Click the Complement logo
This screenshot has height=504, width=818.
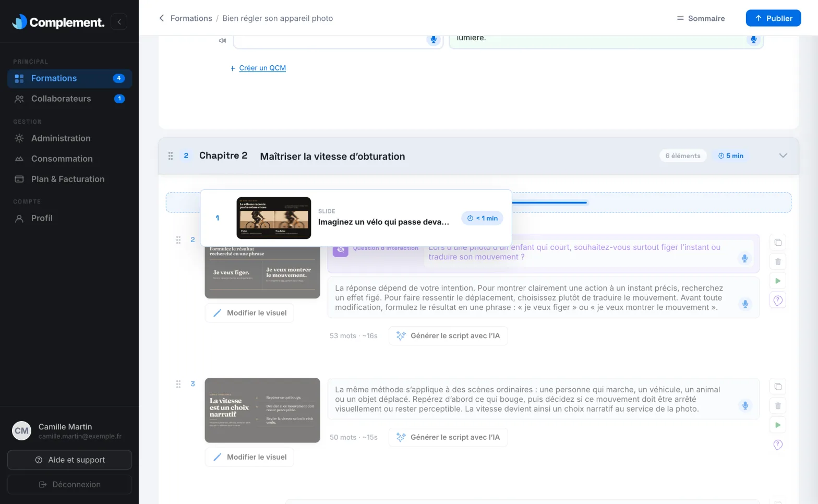(58, 22)
